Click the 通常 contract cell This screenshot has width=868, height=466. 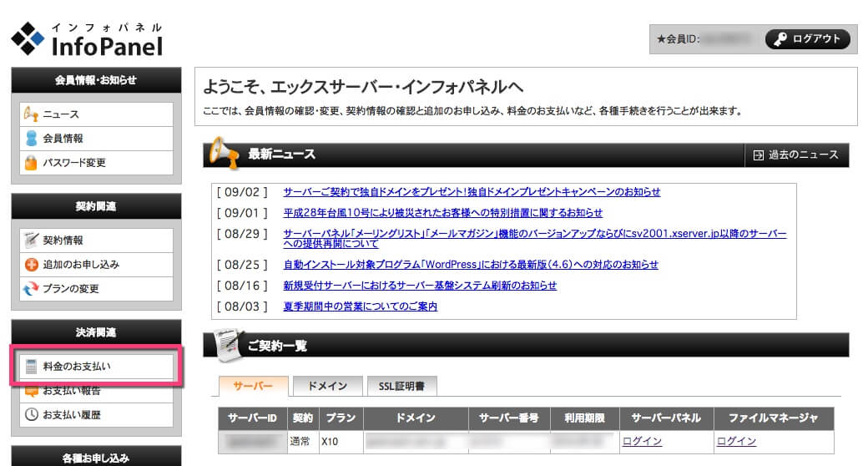(303, 442)
